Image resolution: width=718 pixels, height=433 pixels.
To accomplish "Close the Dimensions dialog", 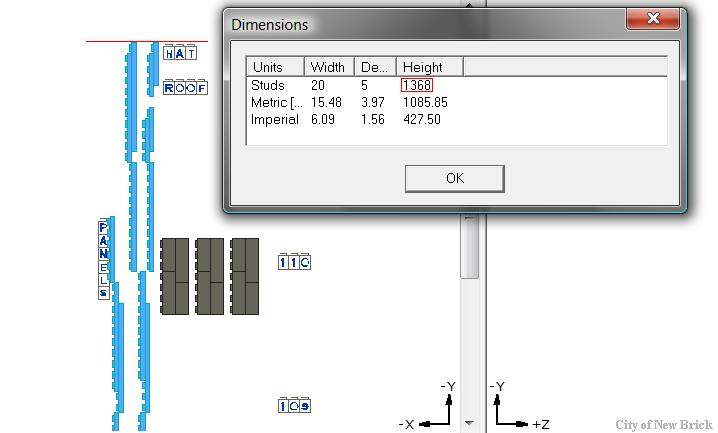I will tap(653, 19).
